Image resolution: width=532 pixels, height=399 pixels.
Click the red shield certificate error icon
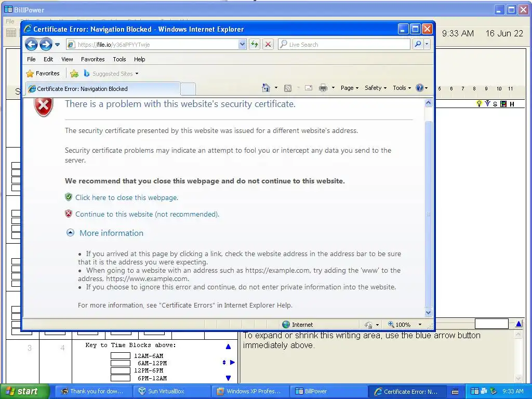44,107
